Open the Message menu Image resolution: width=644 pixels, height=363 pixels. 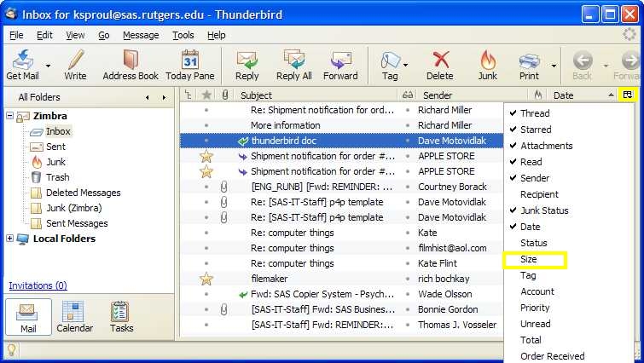click(x=141, y=35)
